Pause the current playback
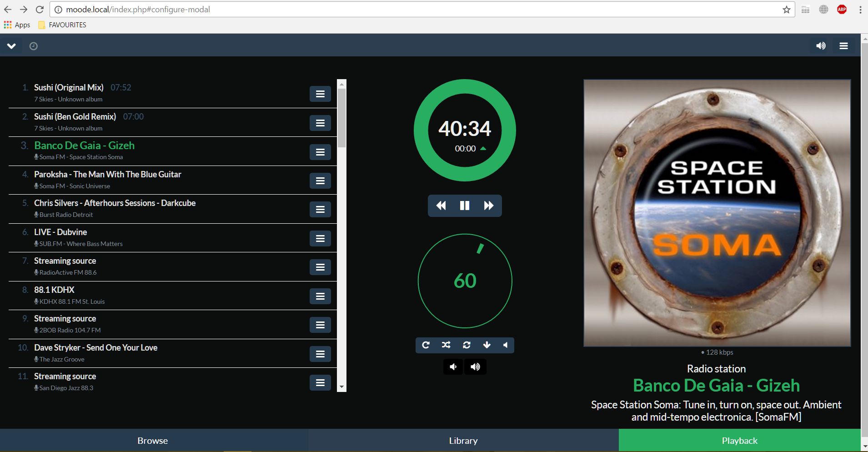Image resolution: width=868 pixels, height=452 pixels. 464,206
